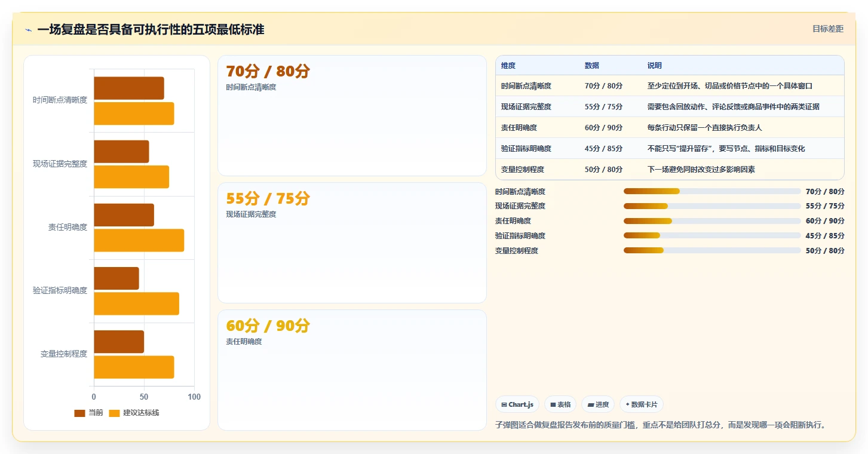This screenshot has width=868, height=454.
Task: Click the 当前 dark-orange legend swatch
Action: point(79,413)
